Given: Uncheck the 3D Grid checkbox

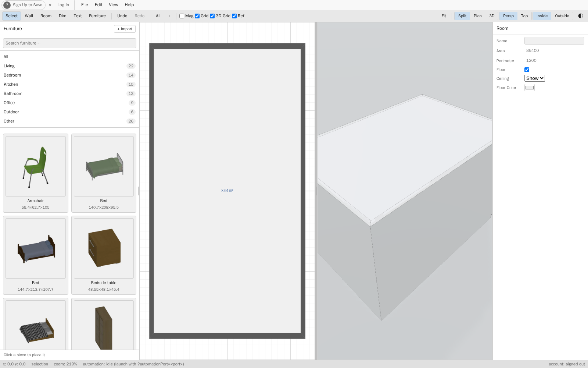Looking at the screenshot, I should (212, 16).
